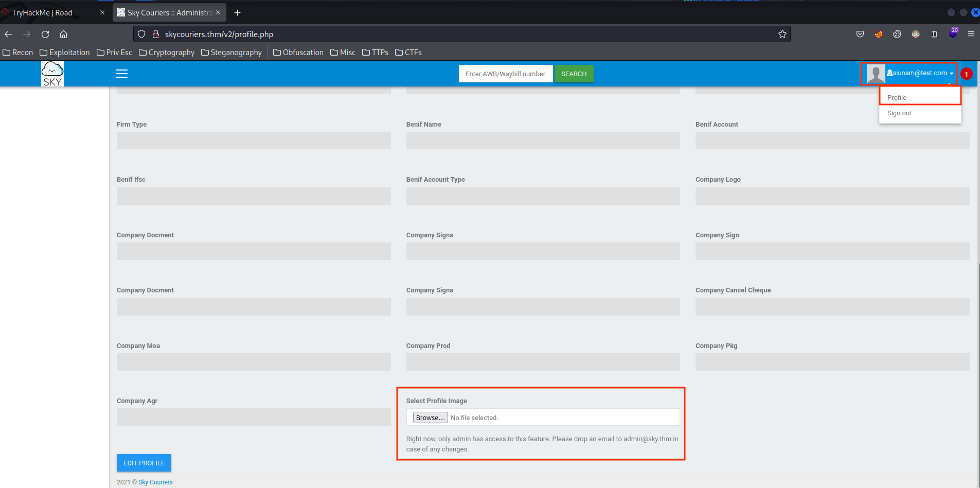Screen dimensions: 980x488
Task: Select the Sky Couriers Administra tab
Action: 170,13
